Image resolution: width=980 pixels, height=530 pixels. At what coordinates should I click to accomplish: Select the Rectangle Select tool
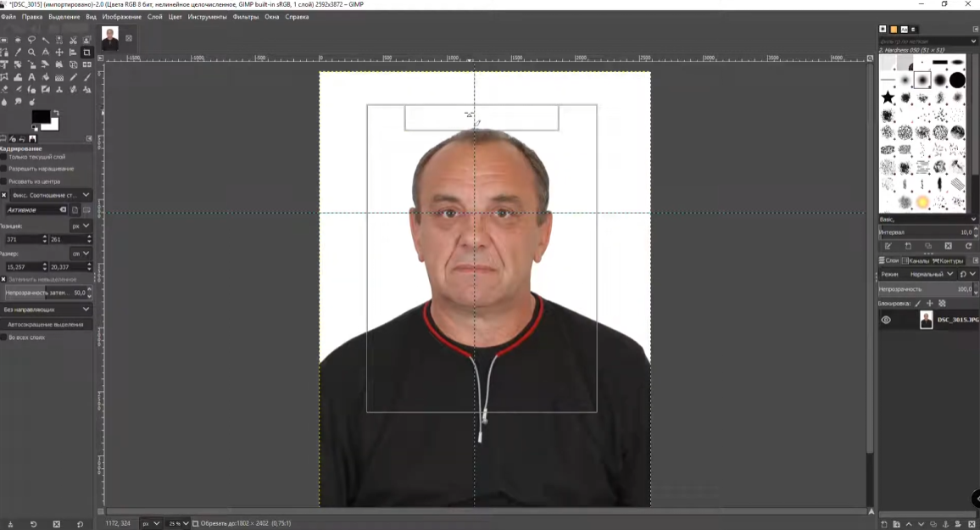click(x=3, y=40)
